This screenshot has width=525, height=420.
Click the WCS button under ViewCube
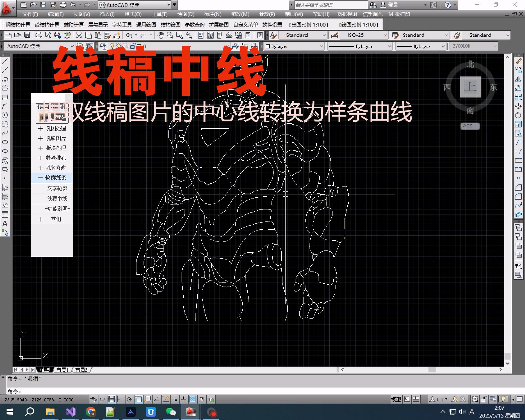point(470,126)
